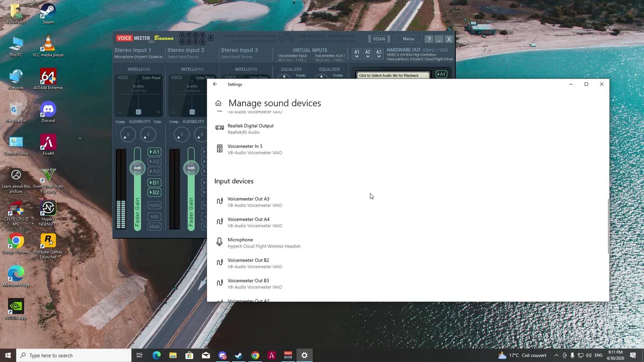
Task: Open HyperX NGENUITY desktop icon
Action: point(48,214)
